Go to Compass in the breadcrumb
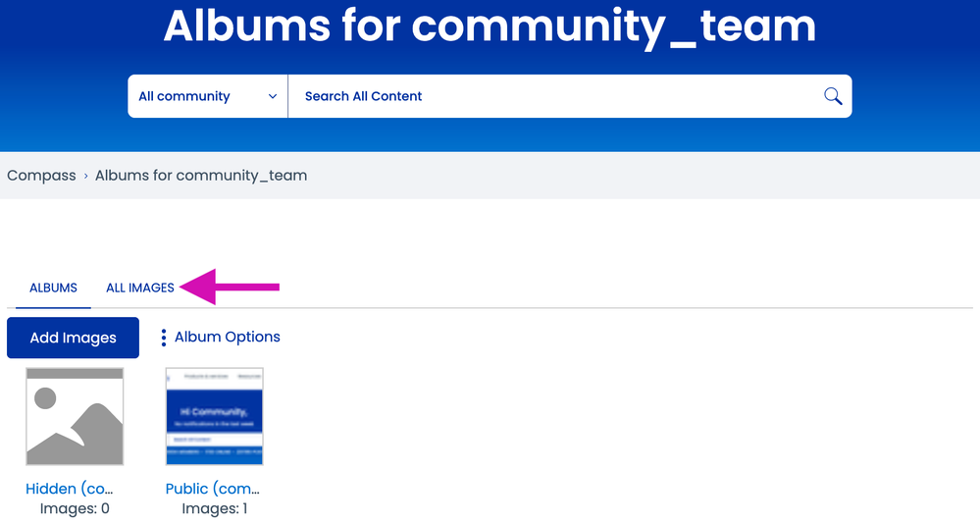The image size is (980, 524). 41,176
